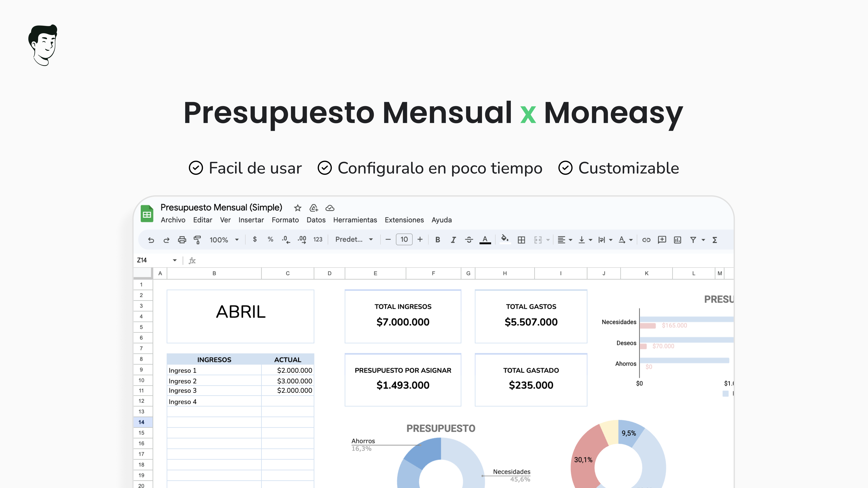
Task: Open the Insertar menu
Action: pos(251,220)
